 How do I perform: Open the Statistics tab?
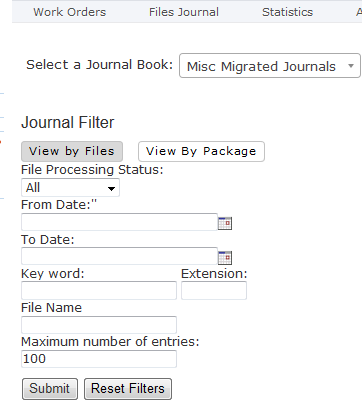[x=287, y=12]
